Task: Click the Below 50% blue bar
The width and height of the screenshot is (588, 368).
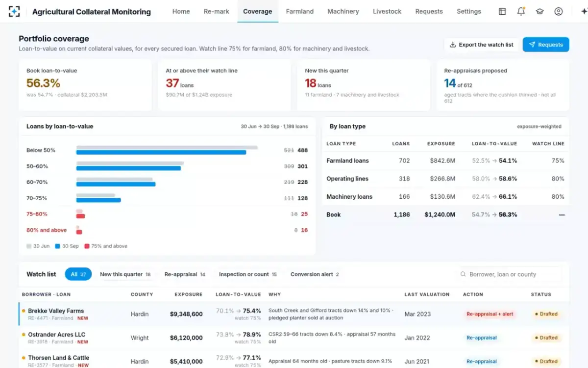Action: point(161,153)
